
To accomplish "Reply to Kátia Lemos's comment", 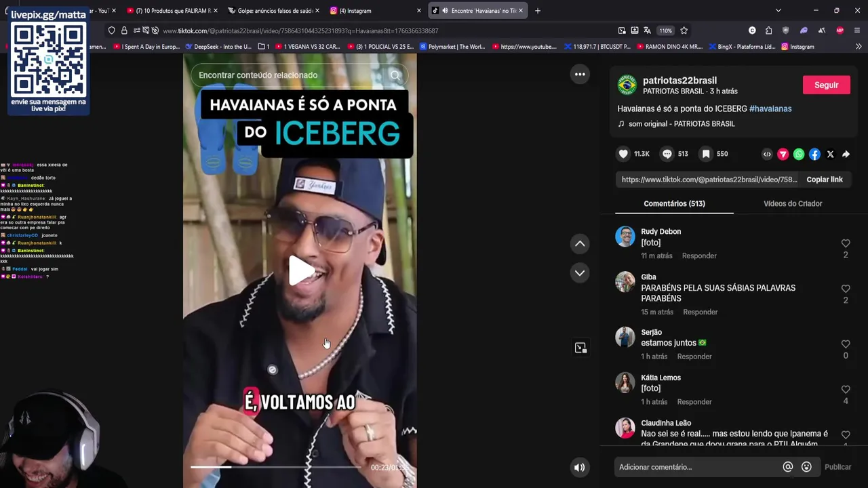I will pyautogui.click(x=694, y=402).
